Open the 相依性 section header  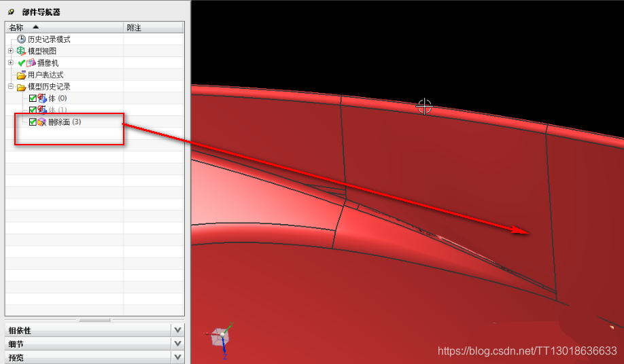pos(94,330)
